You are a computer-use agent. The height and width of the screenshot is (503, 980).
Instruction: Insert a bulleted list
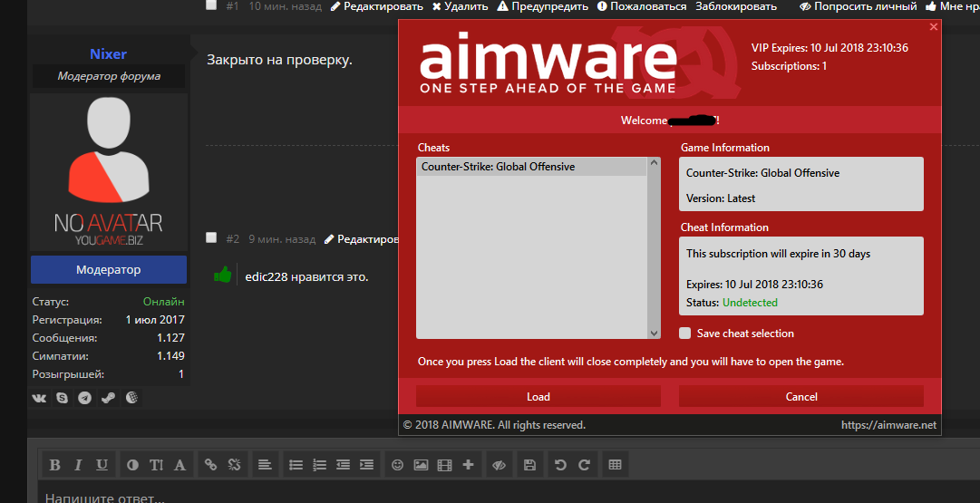(296, 465)
